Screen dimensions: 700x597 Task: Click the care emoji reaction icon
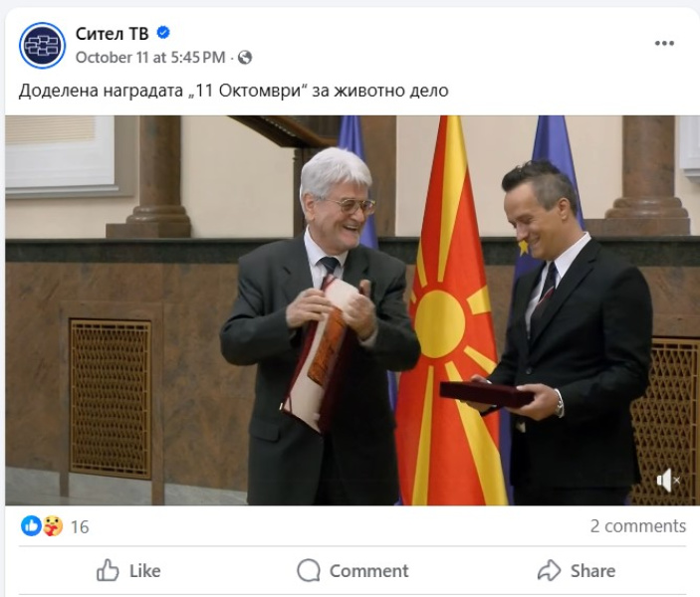(x=53, y=526)
